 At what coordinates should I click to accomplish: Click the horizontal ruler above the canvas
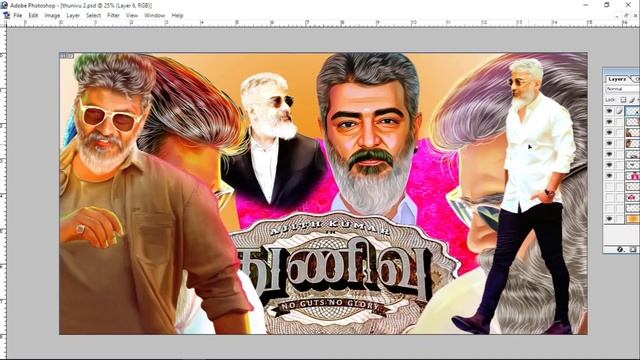(x=322, y=24)
